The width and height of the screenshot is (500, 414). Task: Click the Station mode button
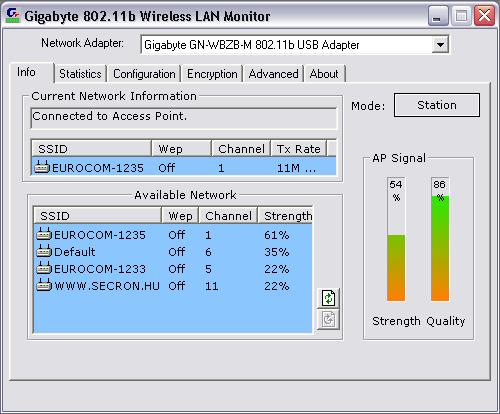coord(437,105)
